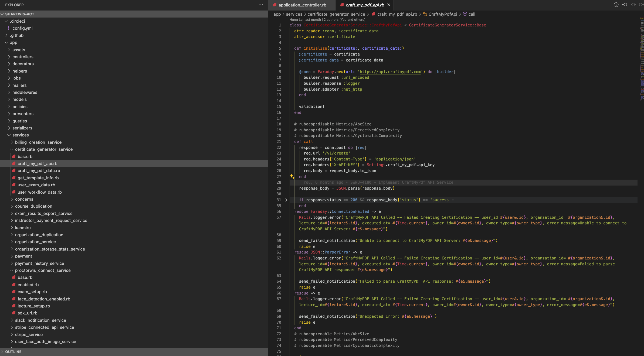This screenshot has width=644, height=356.
Task: Expand the models folder
Action: coord(134,99)
